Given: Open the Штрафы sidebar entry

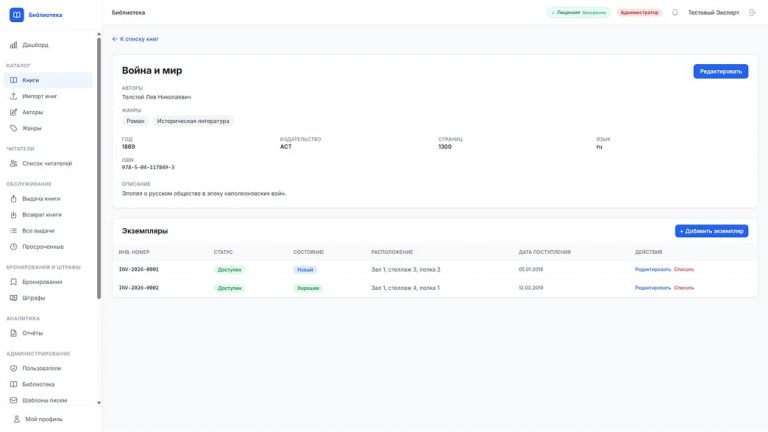Looking at the screenshot, I should [48, 298].
